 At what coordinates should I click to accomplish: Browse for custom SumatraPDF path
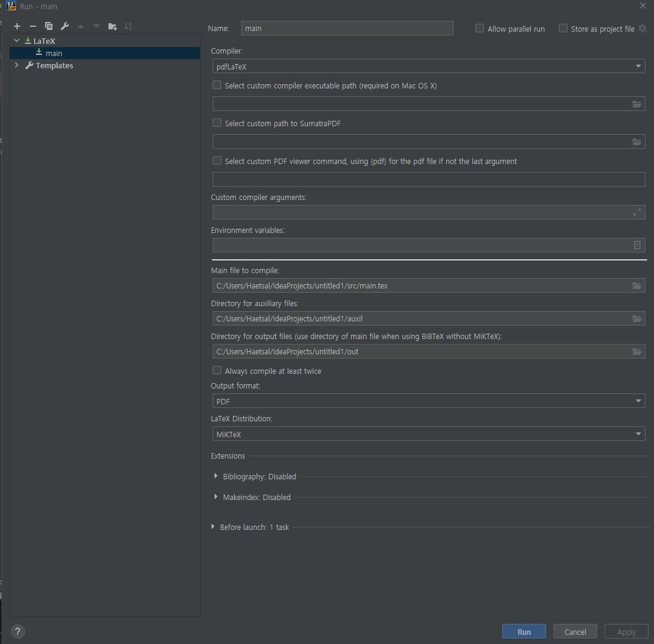coord(637,141)
